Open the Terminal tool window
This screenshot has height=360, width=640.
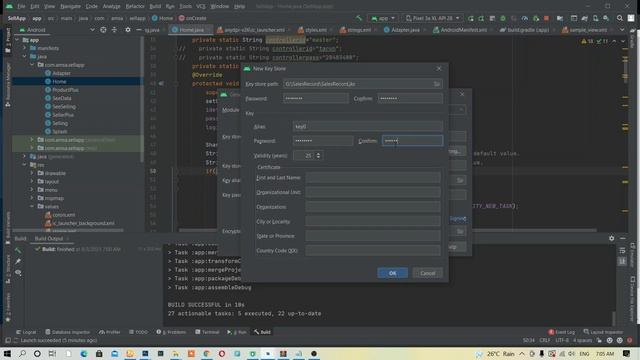click(x=207, y=332)
